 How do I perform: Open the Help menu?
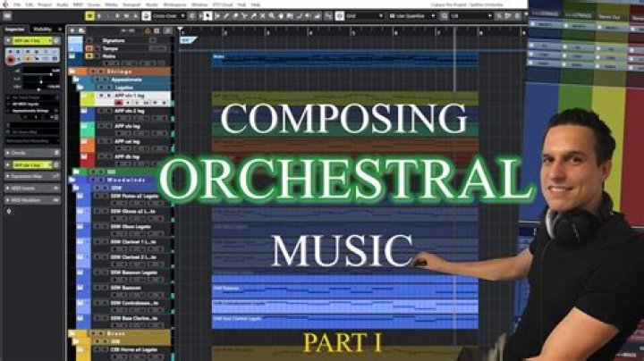tap(256, 4)
